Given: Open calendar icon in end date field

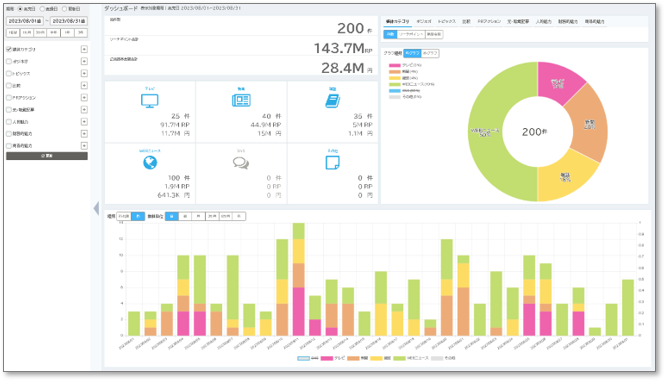Looking at the screenshot, I should point(84,21).
